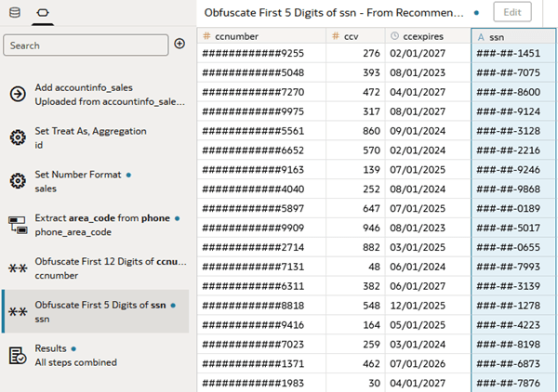Open the Results All steps combined step
This screenshot has height=392, width=558.
(96, 356)
